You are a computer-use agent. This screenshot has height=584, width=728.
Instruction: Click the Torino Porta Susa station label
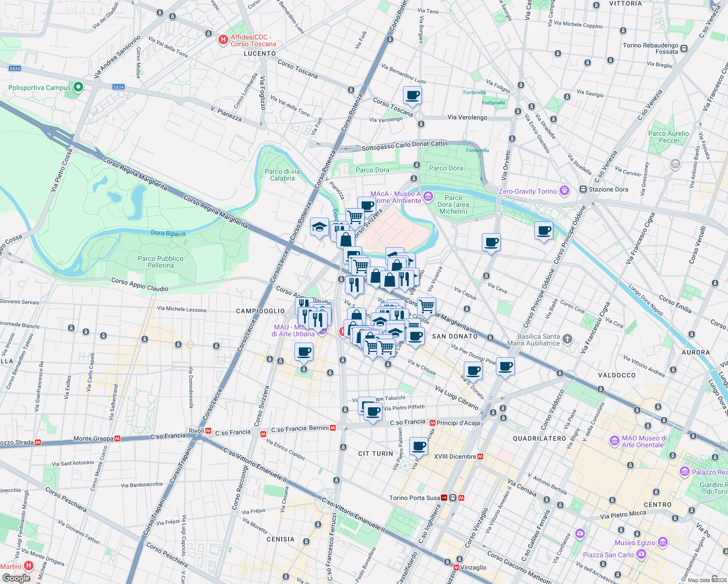point(415,498)
